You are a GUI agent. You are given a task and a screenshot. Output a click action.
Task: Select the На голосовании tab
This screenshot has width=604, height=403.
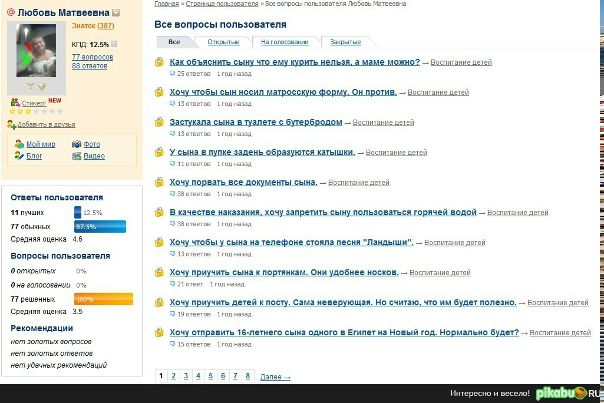coord(285,42)
